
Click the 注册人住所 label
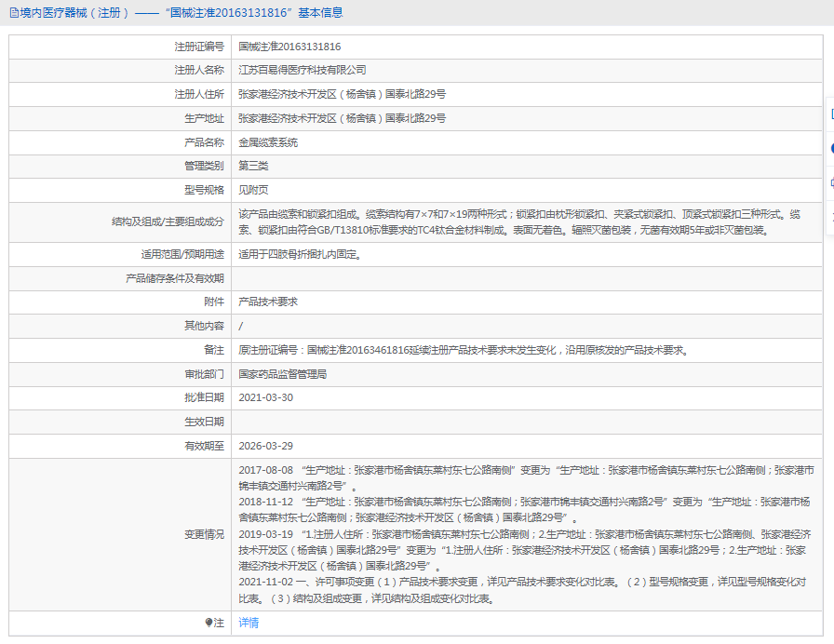click(x=199, y=94)
